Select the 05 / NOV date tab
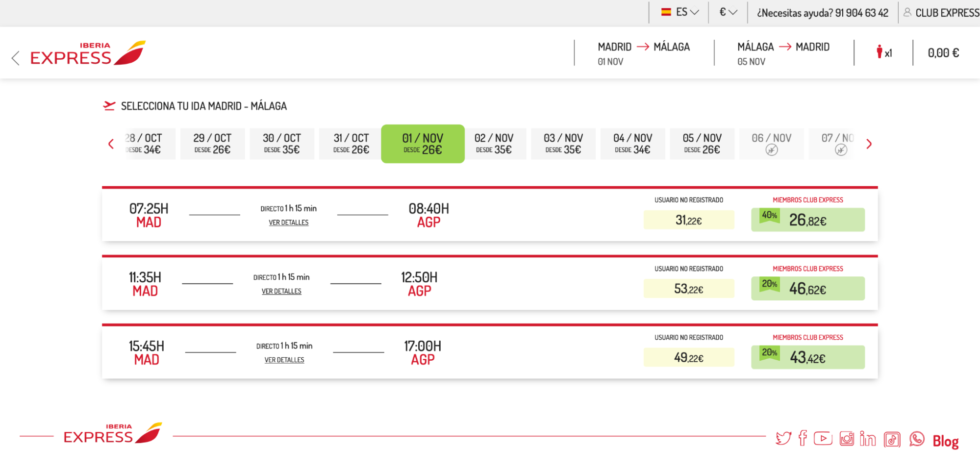Screen dimensions: 980x471 click(702, 144)
